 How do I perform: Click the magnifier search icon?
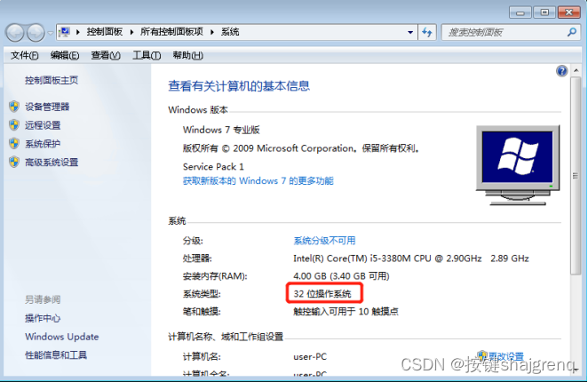(x=571, y=32)
